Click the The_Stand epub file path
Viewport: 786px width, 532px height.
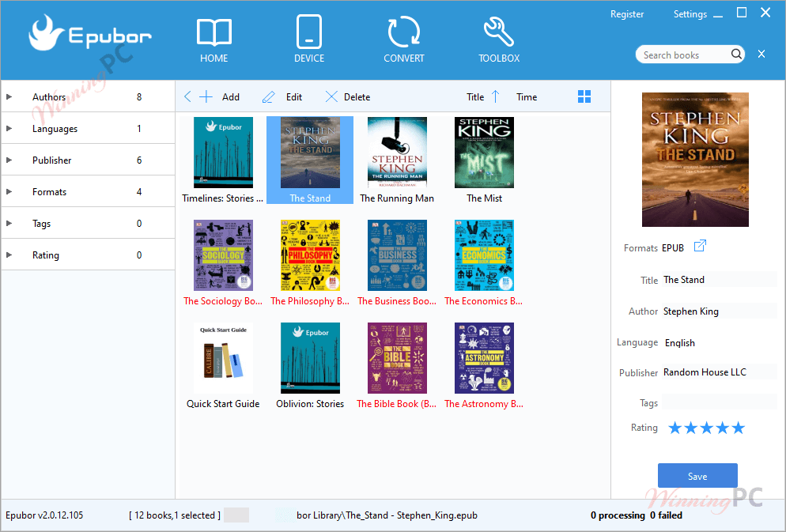click(x=387, y=515)
